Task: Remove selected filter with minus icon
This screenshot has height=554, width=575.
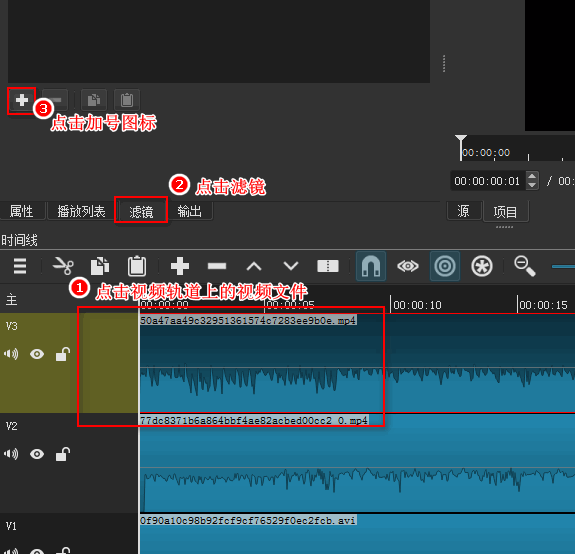Action: (55, 100)
